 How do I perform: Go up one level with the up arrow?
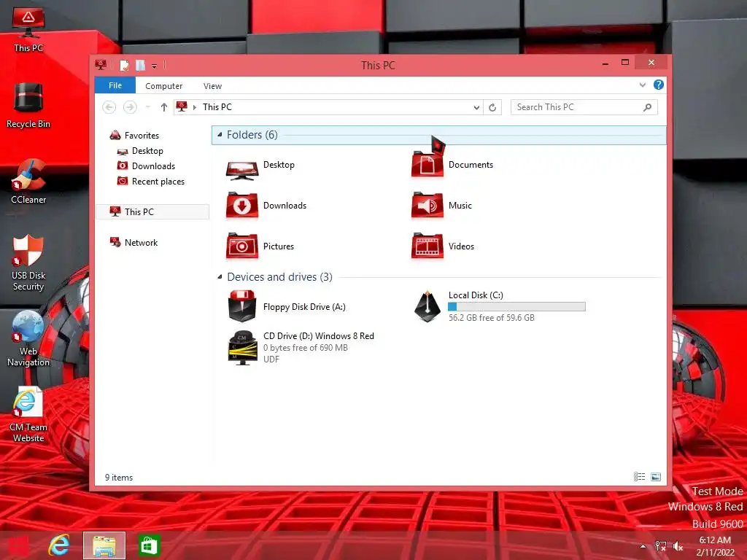pos(164,107)
